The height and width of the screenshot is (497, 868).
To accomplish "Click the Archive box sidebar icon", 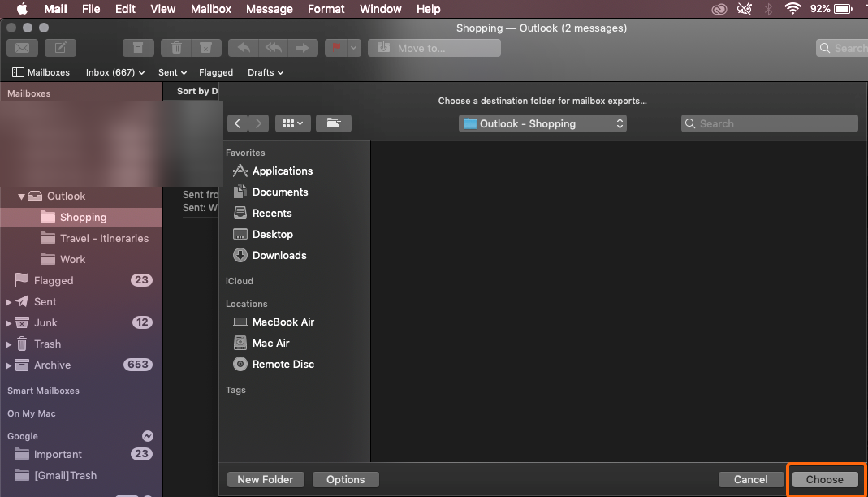I will [22, 365].
